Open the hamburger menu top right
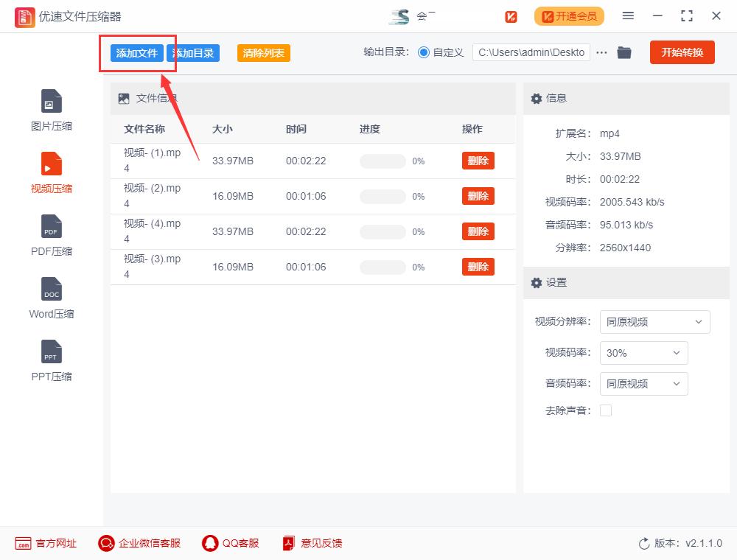737x560 pixels. tap(628, 15)
